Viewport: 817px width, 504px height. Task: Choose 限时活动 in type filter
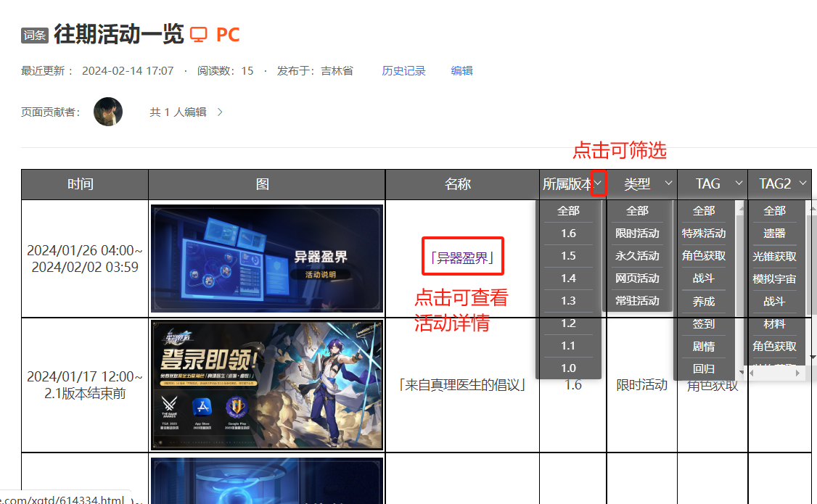coord(637,234)
